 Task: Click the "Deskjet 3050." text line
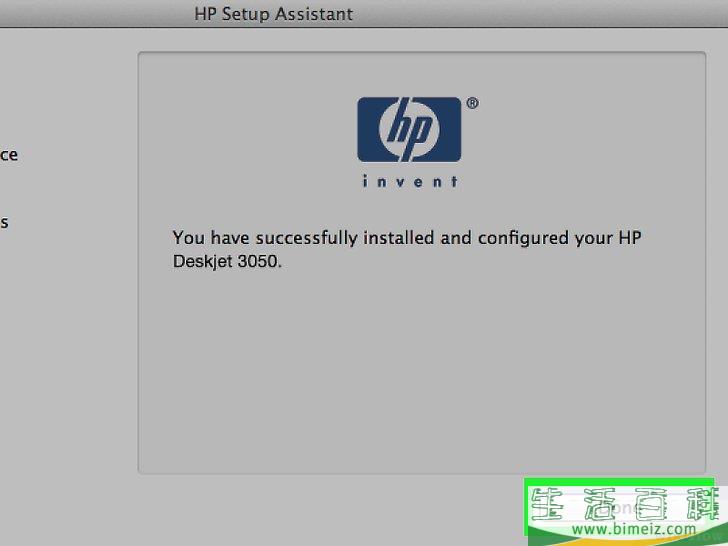[x=227, y=261]
